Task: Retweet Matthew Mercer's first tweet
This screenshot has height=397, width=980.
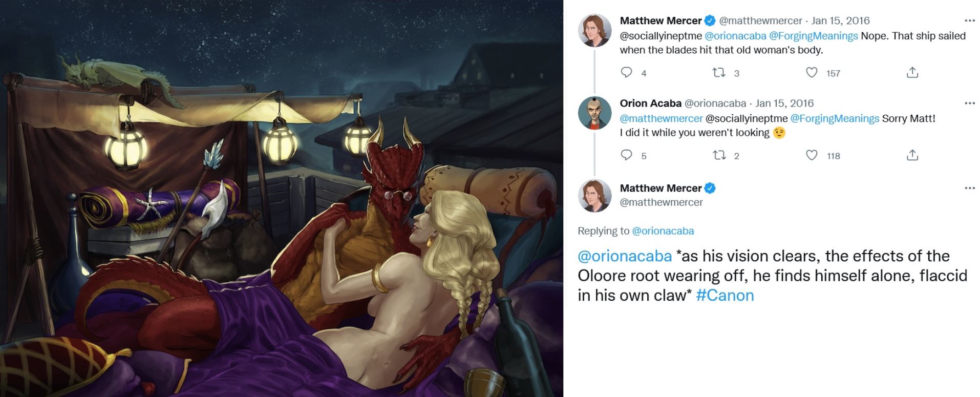Action: coord(719,73)
